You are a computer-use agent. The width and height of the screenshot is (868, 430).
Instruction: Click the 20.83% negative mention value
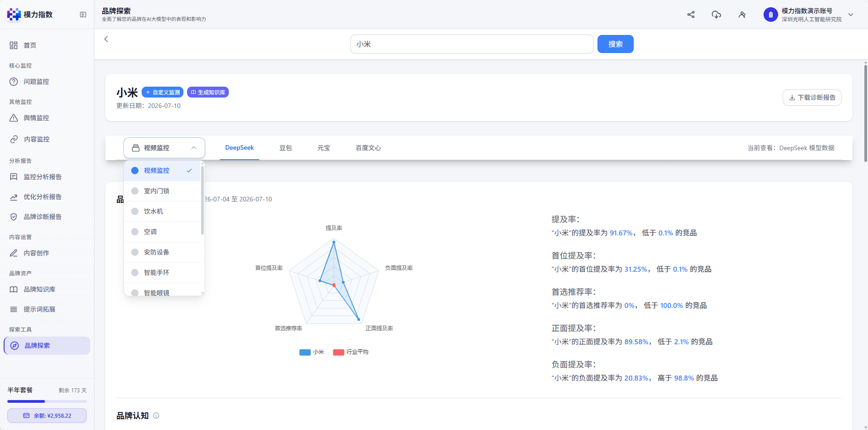tap(636, 378)
